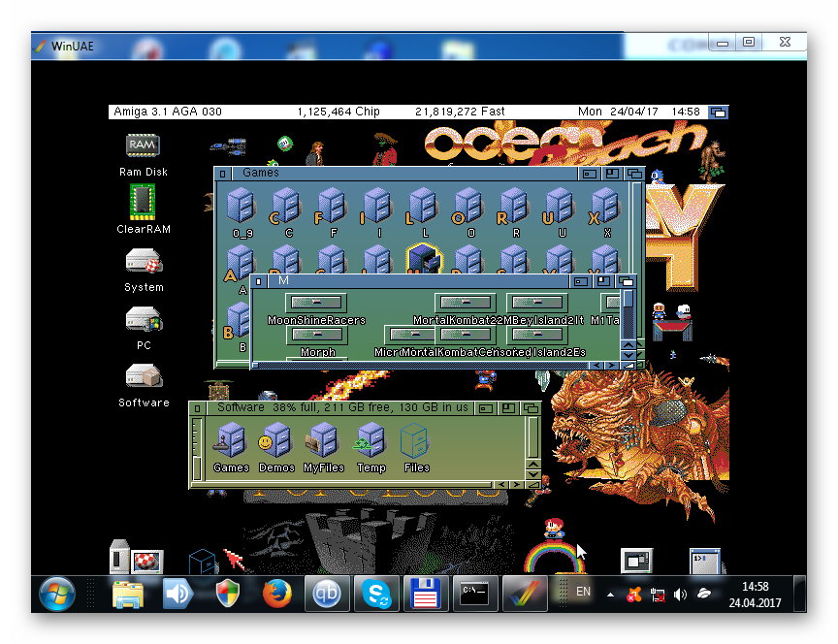Open the U drawer in Games window
The image size is (838, 644).
tap(559, 207)
